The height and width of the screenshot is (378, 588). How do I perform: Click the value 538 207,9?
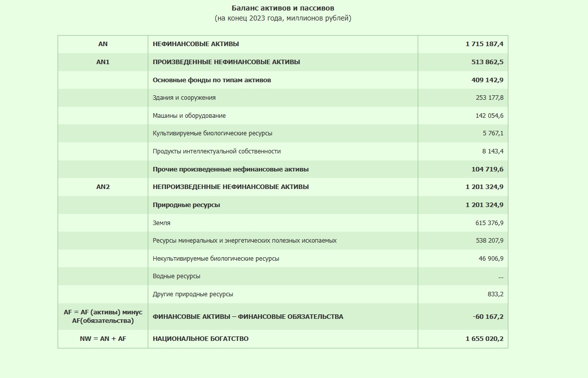[x=489, y=241]
